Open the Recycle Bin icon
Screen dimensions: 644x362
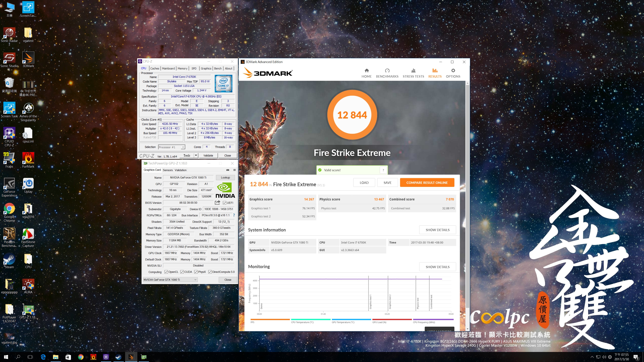(x=9, y=85)
